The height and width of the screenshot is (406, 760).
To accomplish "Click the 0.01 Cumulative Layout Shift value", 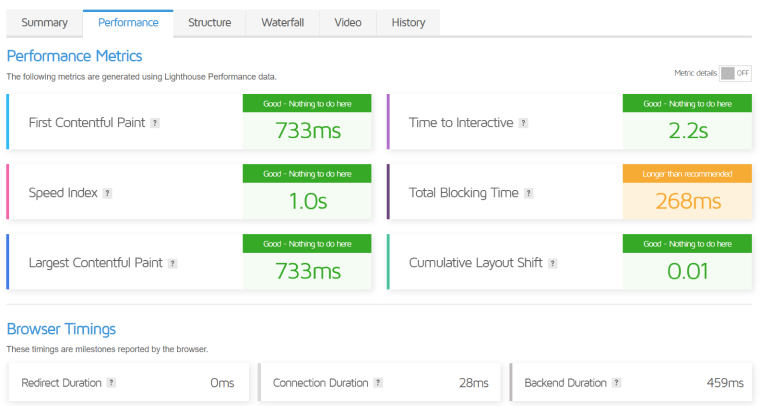I will [x=688, y=271].
